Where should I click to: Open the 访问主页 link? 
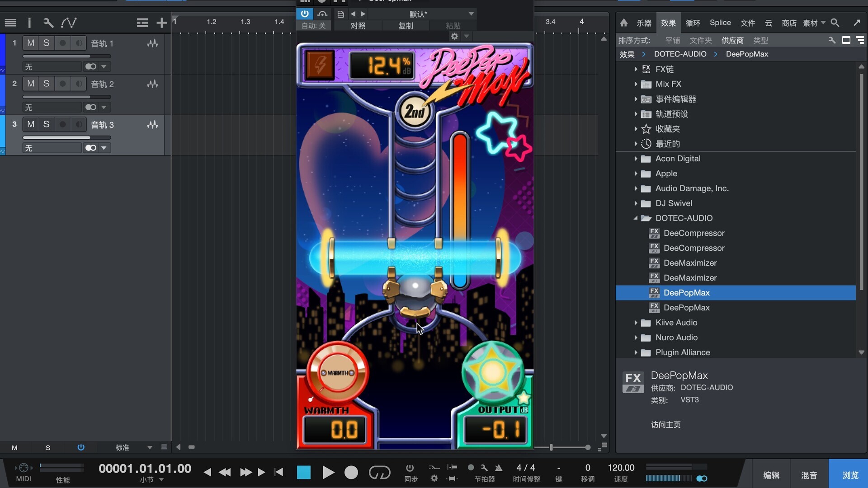pos(665,425)
